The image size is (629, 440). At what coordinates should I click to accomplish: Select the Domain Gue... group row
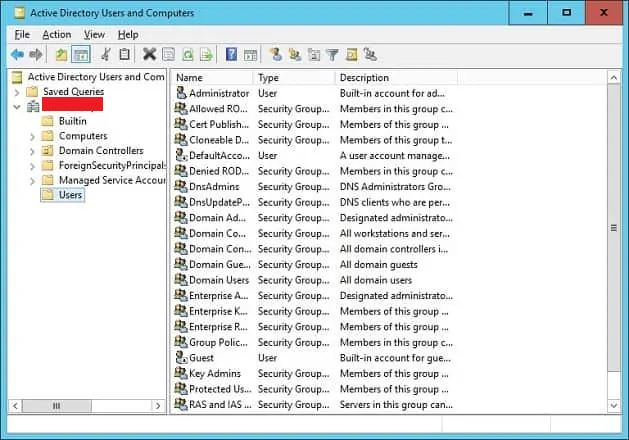tap(314, 264)
